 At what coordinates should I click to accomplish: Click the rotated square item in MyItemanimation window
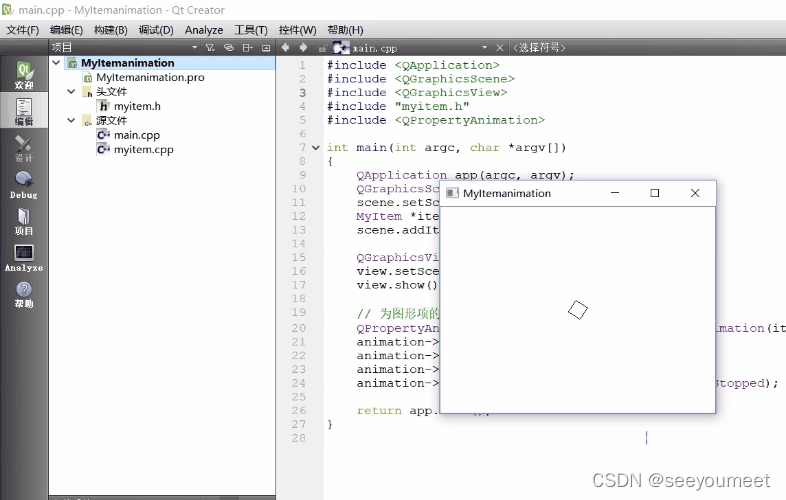click(577, 309)
